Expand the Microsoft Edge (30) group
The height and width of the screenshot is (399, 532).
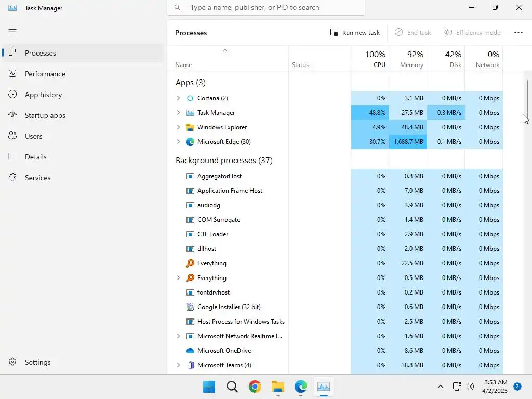[179, 142]
